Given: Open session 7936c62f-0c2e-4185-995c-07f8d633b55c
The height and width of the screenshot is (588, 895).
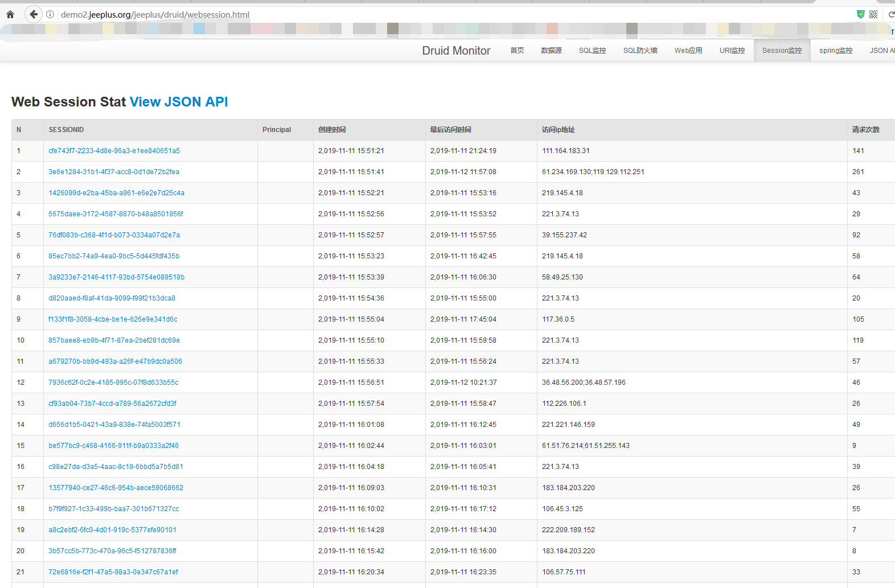Looking at the screenshot, I should coord(113,383).
